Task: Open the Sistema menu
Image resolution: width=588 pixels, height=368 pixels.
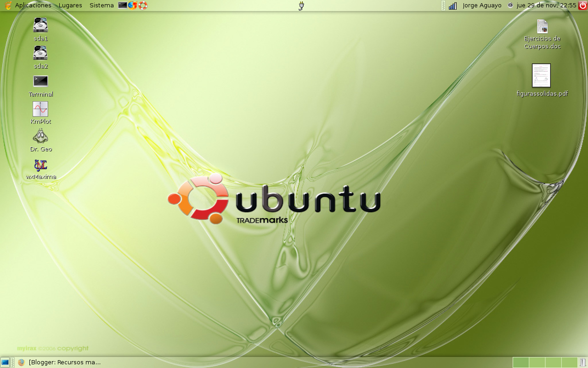Action: [x=101, y=5]
